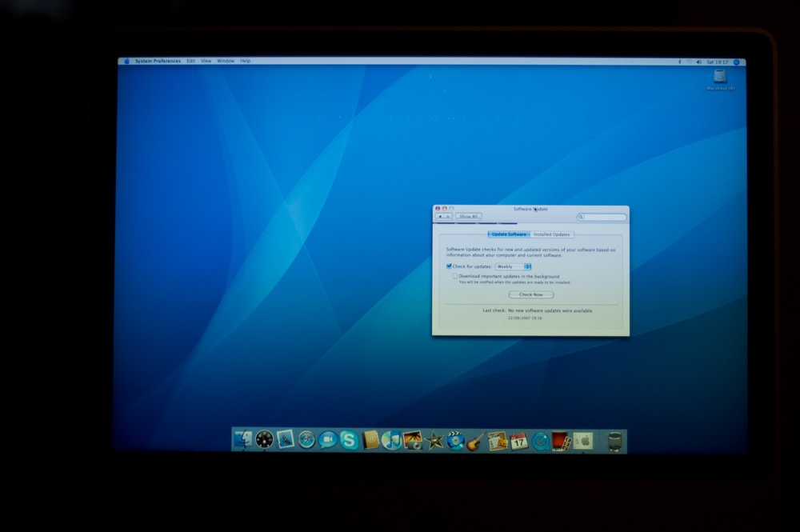Open the Weekly update frequency dropdown
Image resolution: width=800 pixels, height=532 pixels.
pyautogui.click(x=514, y=266)
